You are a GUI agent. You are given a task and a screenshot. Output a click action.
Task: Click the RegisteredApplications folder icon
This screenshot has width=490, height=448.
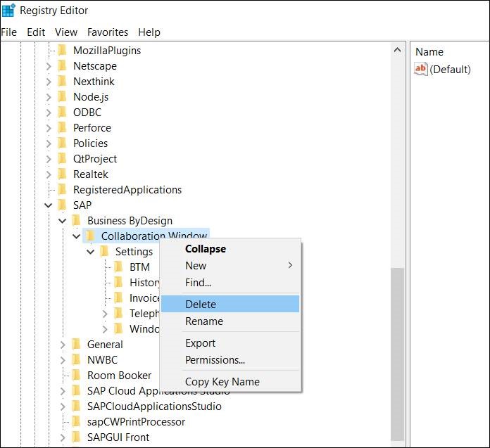tap(63, 189)
